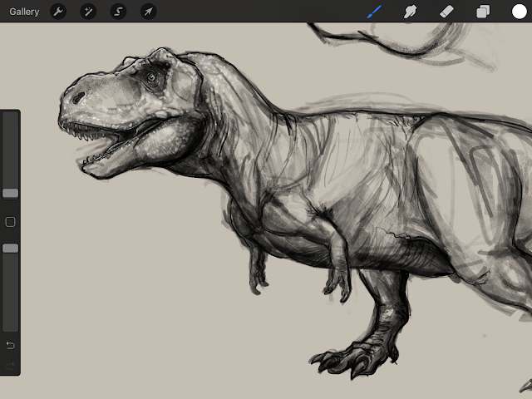This screenshot has width=532, height=399.
Task: Open the Actions wrench menu
Action: point(57,12)
